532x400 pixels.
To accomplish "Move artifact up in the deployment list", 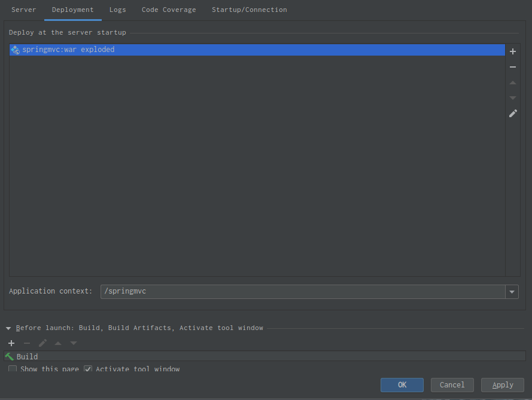I will point(512,83).
